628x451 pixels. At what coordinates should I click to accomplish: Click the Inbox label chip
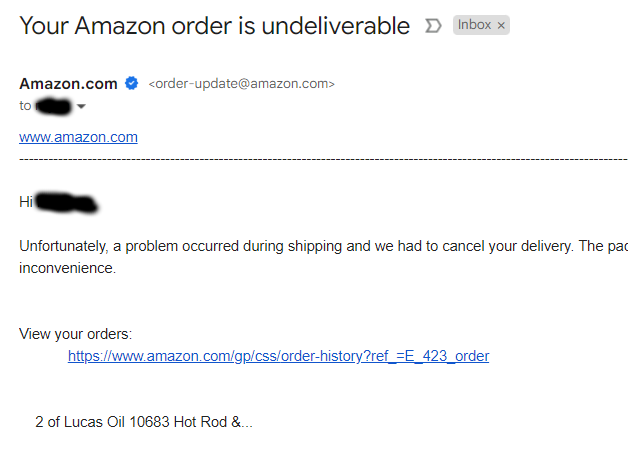click(x=474, y=25)
